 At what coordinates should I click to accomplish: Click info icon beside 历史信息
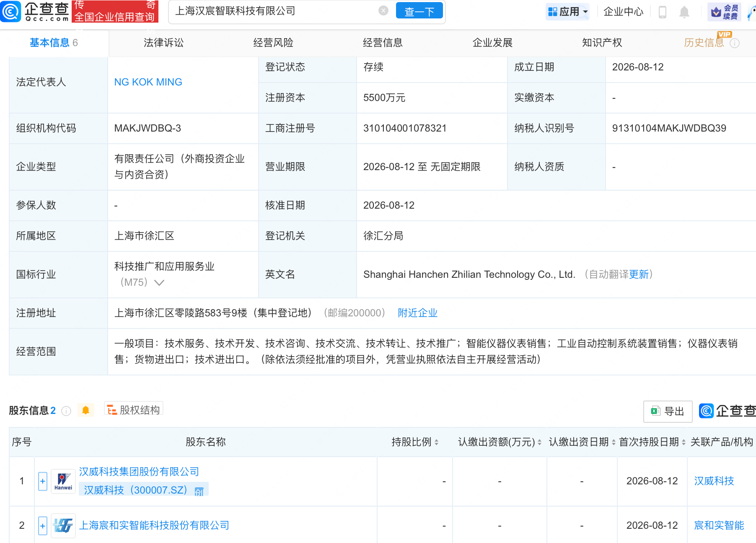point(735,43)
